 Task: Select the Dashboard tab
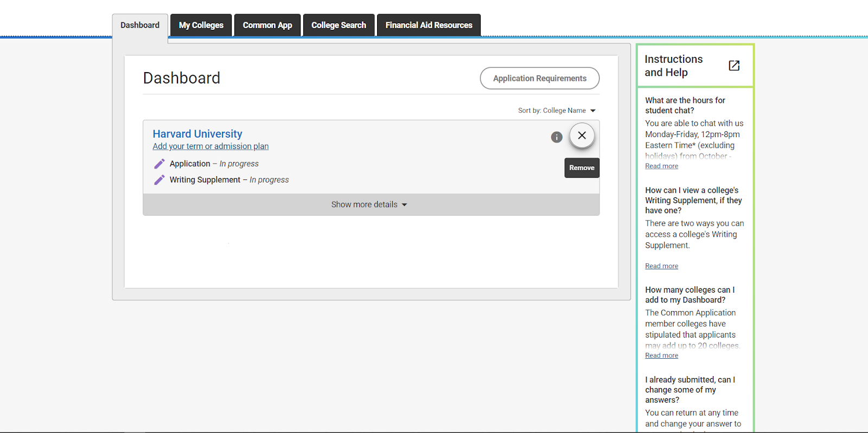[x=140, y=25]
